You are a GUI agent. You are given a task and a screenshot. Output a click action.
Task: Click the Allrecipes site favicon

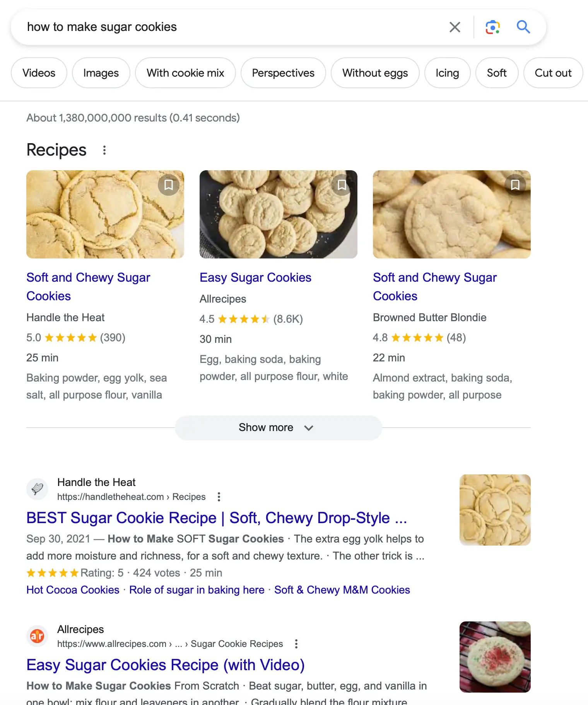pyautogui.click(x=37, y=636)
